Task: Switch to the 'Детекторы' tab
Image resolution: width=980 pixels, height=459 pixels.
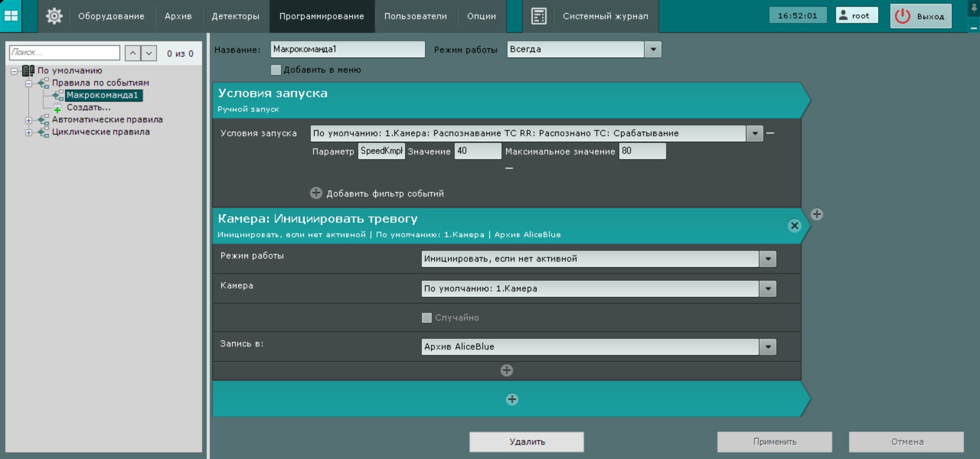Action: point(235,16)
